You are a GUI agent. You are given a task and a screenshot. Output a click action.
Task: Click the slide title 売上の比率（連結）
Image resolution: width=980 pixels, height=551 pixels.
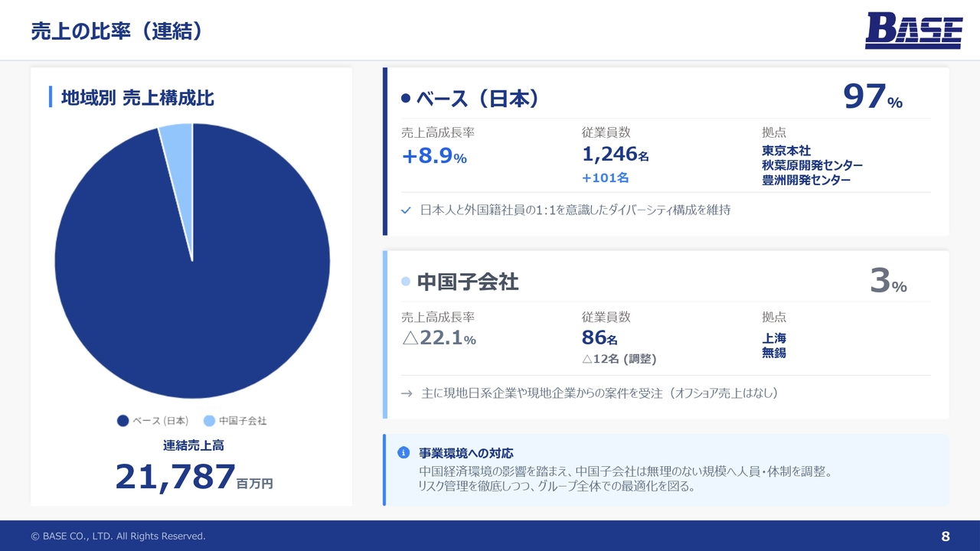coord(116,31)
